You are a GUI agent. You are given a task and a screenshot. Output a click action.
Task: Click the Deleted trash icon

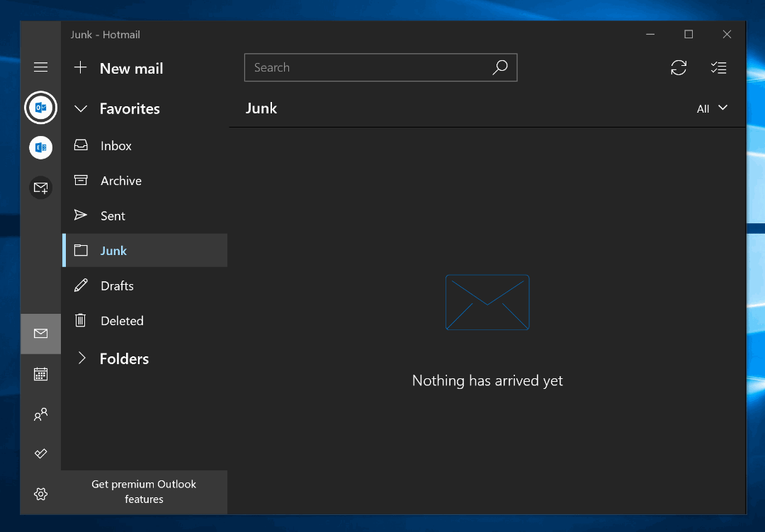pos(81,320)
